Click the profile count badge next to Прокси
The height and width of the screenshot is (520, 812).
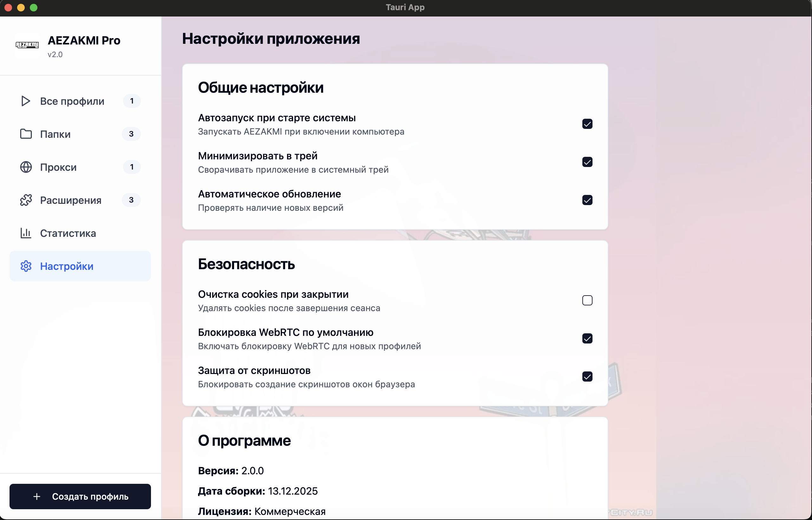pyautogui.click(x=132, y=167)
